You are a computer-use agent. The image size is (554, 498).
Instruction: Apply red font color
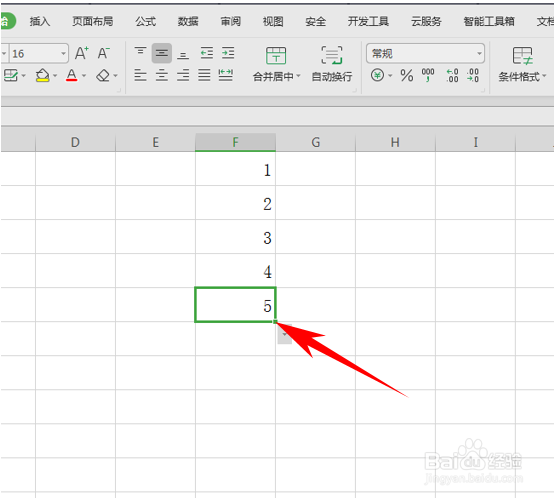(x=71, y=75)
